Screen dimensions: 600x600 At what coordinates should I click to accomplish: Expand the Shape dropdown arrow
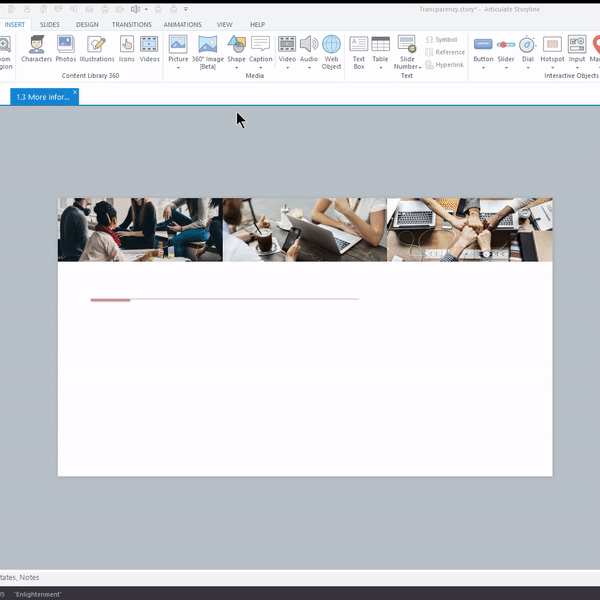[236, 68]
